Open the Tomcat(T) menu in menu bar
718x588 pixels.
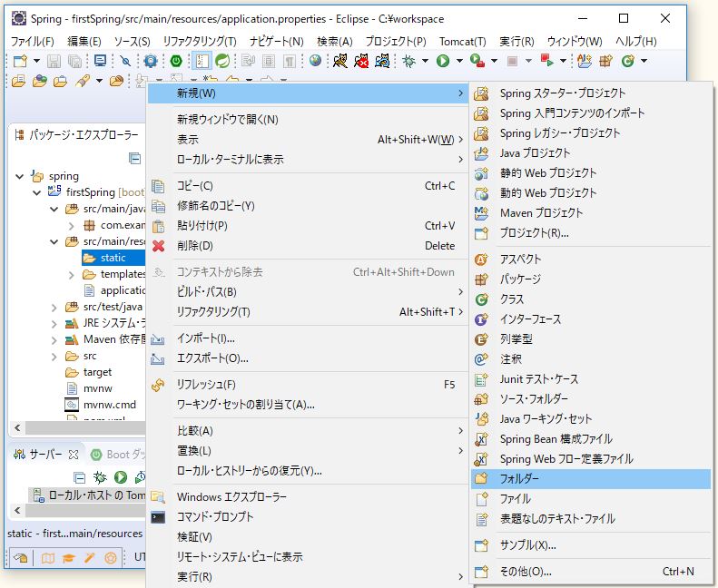pyautogui.click(x=463, y=42)
